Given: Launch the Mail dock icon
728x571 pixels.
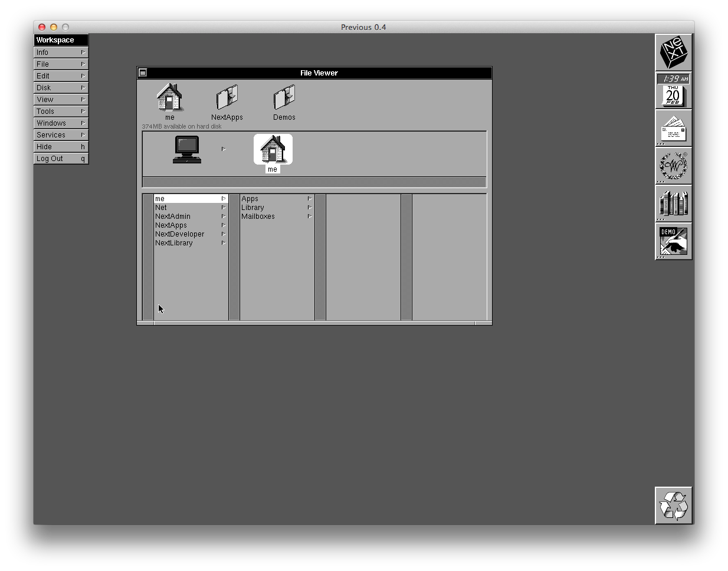Looking at the screenshot, I should coord(673,128).
